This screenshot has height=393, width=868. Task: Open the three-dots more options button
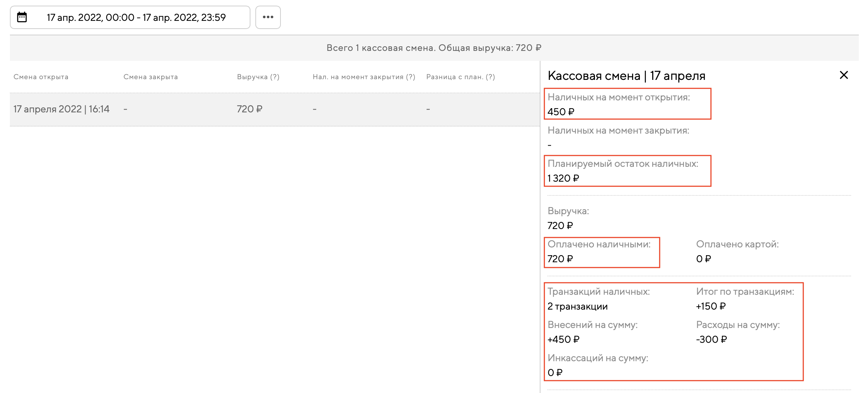coord(268,17)
